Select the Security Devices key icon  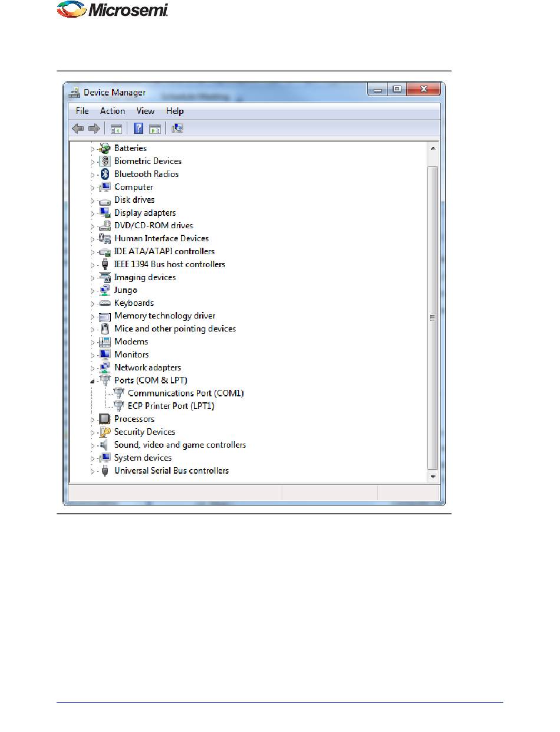[x=105, y=432]
